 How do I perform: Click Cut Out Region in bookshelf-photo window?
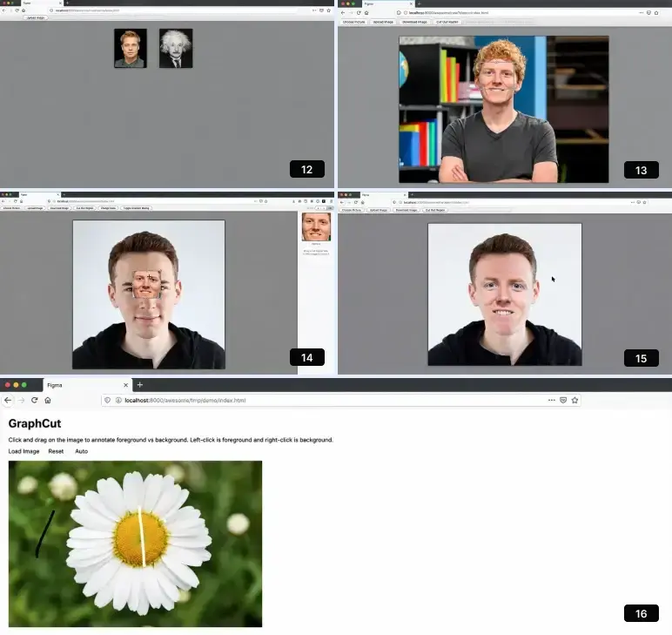[x=447, y=22]
